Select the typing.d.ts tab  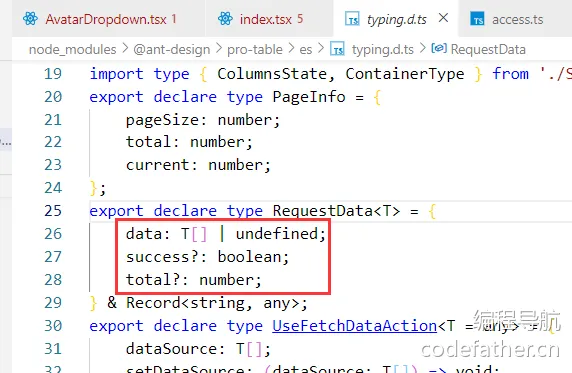click(x=397, y=19)
